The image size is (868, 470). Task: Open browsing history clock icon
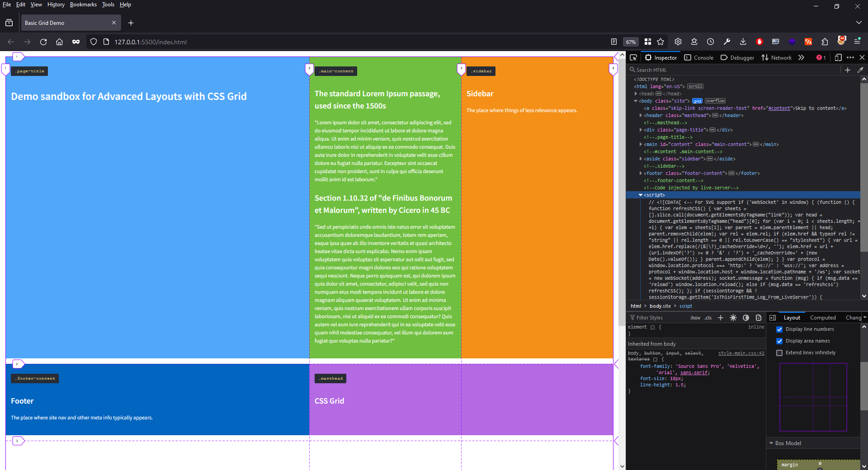click(711, 42)
